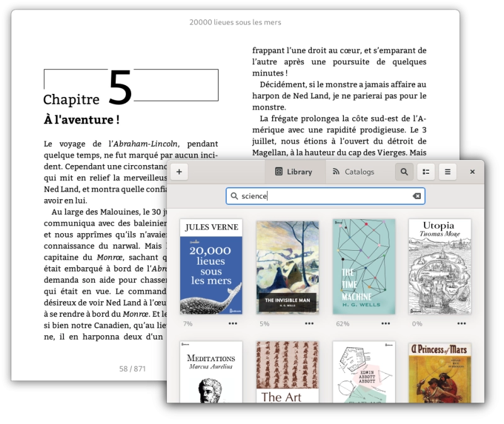
Task: Switch to the Catalogs tab
Action: [x=353, y=171]
